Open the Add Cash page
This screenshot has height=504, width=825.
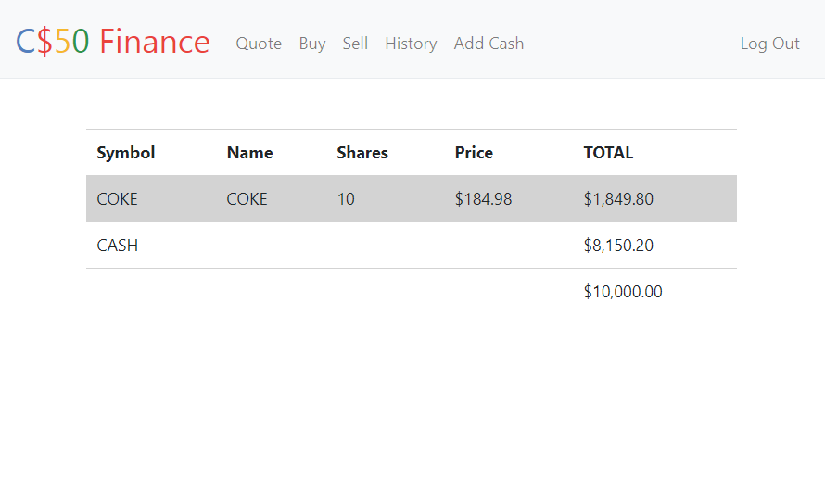pos(489,44)
